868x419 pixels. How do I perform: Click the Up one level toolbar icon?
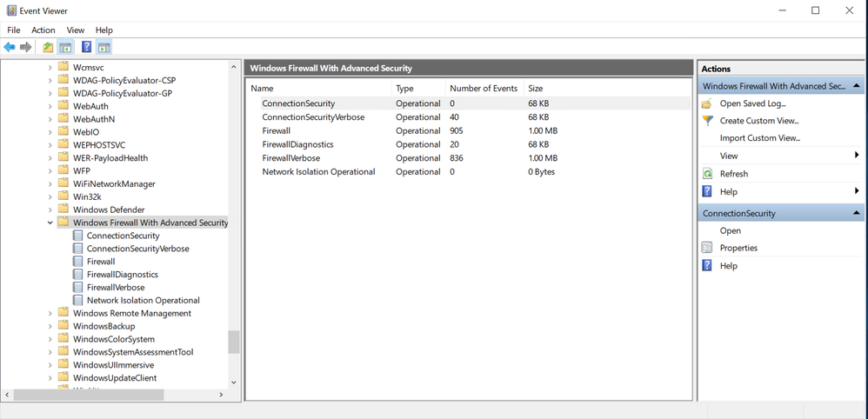point(48,48)
